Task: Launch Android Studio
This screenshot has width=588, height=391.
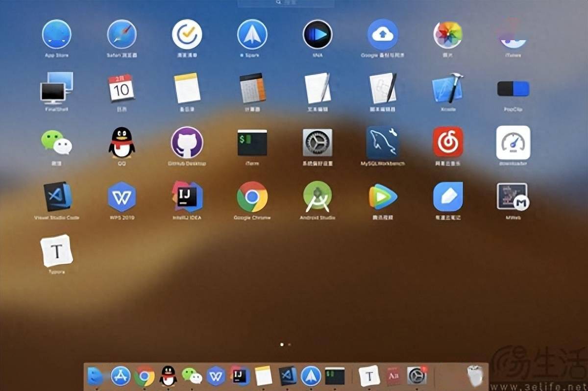Action: (x=317, y=196)
